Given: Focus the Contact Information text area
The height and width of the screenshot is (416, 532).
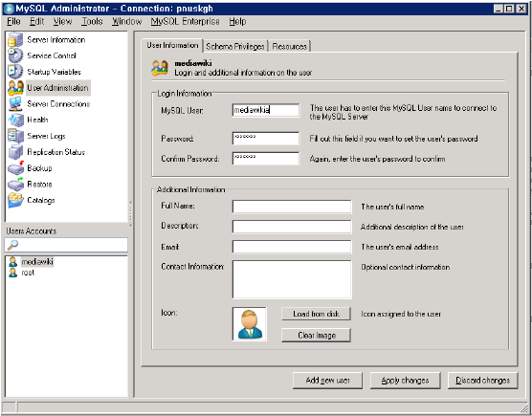Looking at the screenshot, I should click(292, 279).
